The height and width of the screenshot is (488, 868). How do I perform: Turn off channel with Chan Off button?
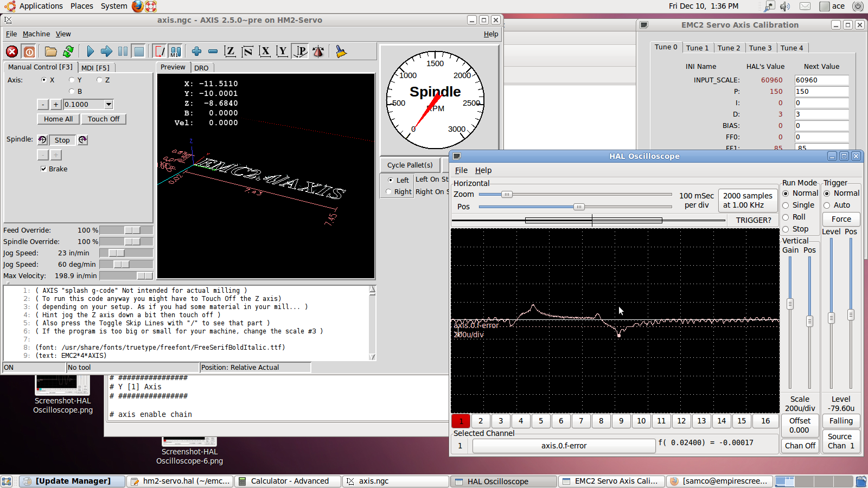pyautogui.click(x=800, y=446)
